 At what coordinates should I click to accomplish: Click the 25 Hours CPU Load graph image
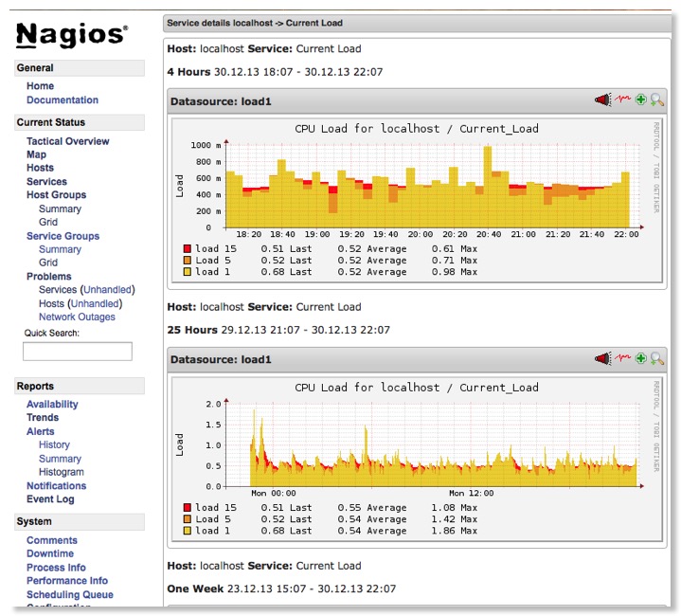[417, 459]
